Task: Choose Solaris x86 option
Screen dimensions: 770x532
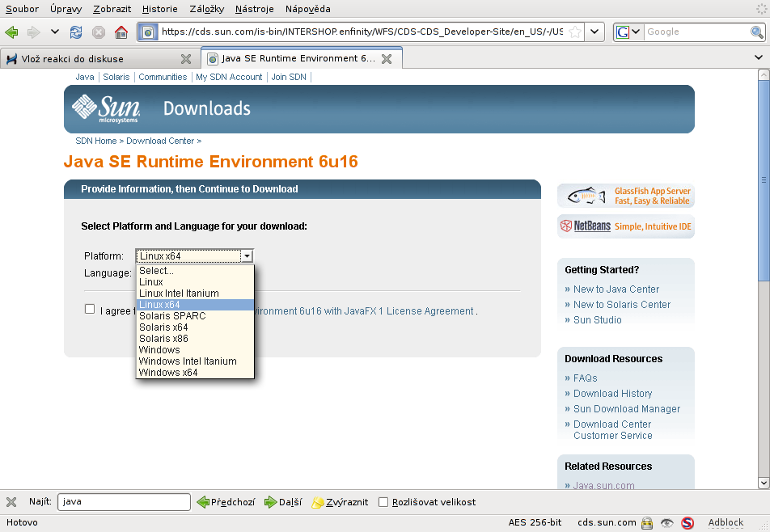Action: coord(195,338)
